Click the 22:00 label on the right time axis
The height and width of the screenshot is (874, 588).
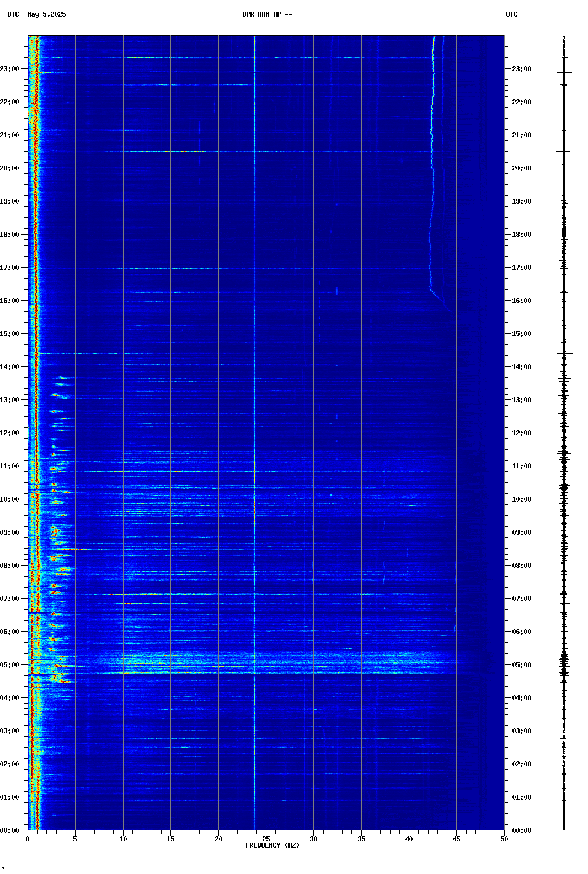[x=521, y=102]
